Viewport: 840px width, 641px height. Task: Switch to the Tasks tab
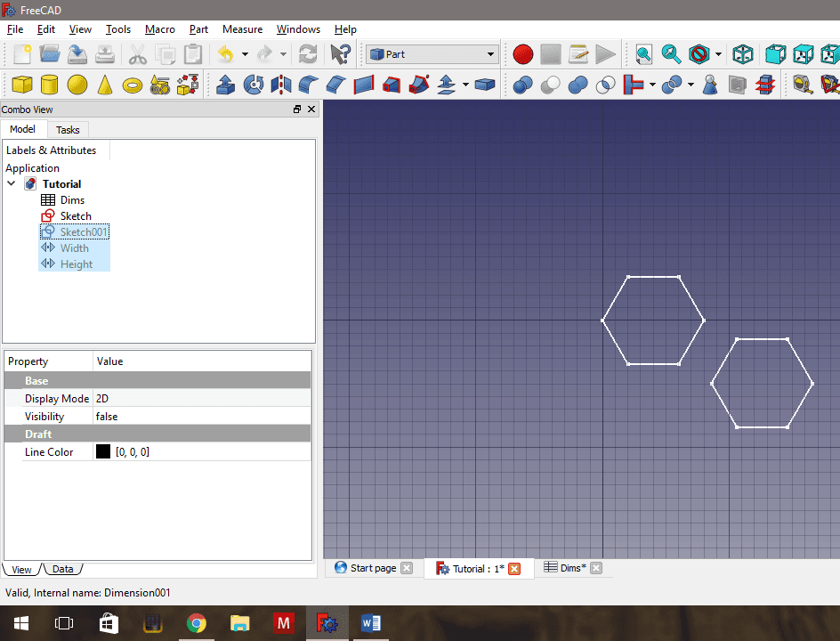[x=68, y=129]
